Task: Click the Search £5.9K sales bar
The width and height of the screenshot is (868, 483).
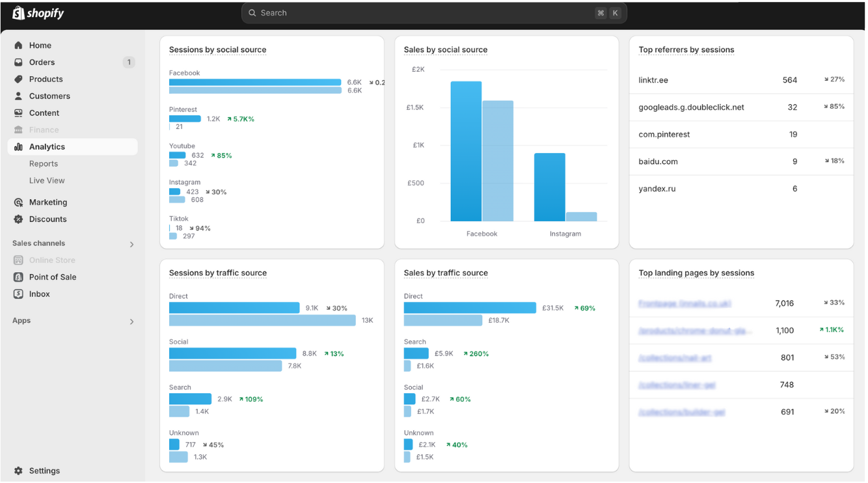Action: pyautogui.click(x=416, y=353)
